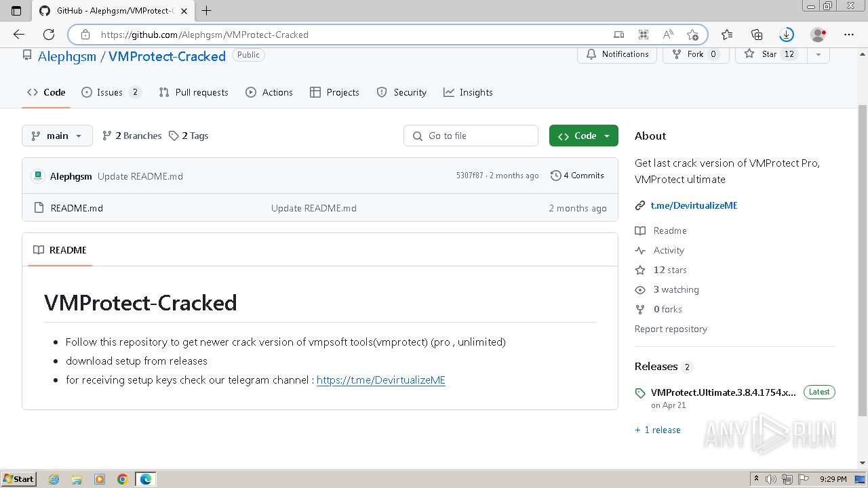Open the Update README.md commit message in file row
Image resolution: width=868 pixels, height=488 pixels.
pyautogui.click(x=314, y=208)
